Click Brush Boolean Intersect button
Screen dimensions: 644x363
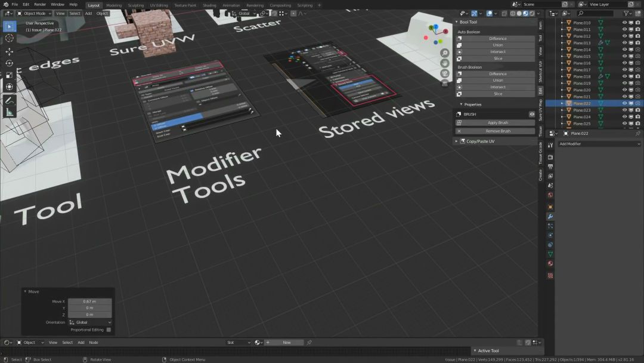(495, 87)
